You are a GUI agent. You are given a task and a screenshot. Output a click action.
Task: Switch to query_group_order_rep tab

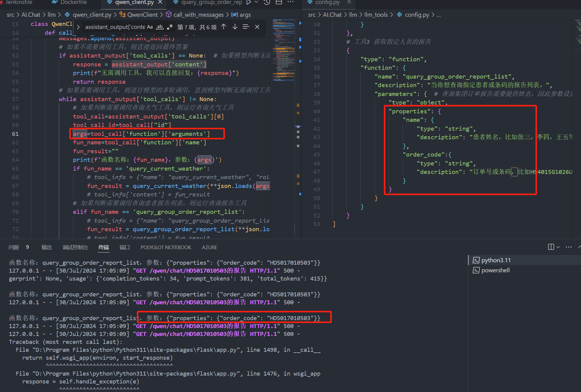(208, 2)
